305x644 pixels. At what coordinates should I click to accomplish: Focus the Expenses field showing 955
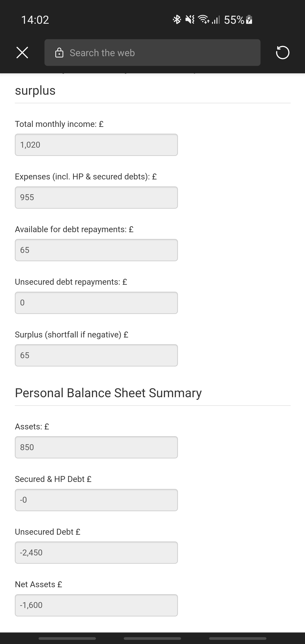point(96,197)
